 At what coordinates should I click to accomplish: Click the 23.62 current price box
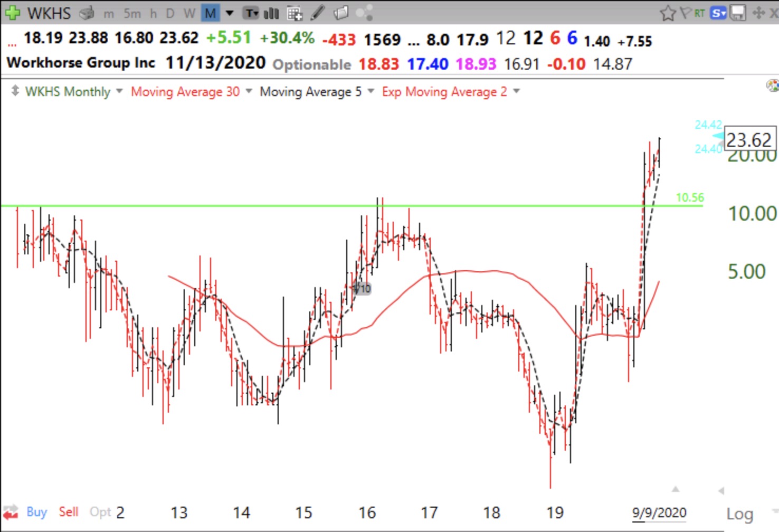point(749,140)
